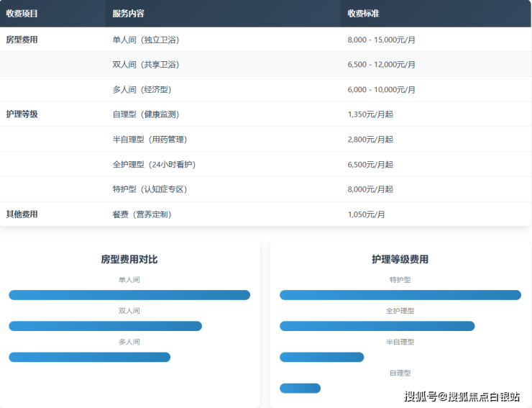The height and width of the screenshot is (408, 532).
Task: Click the 搜狐号@搜狐焦点白银站 watermark
Action: (x=462, y=396)
